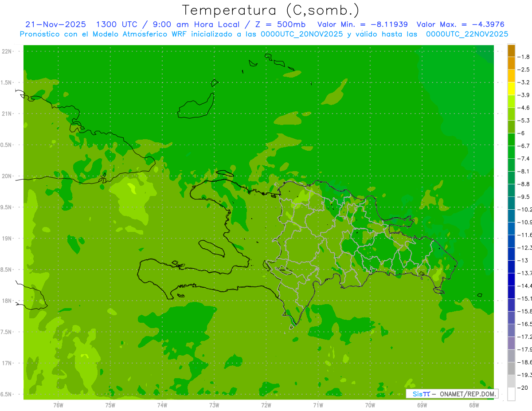
Task: Click the "20N" latitude label
Action: pos(7,176)
